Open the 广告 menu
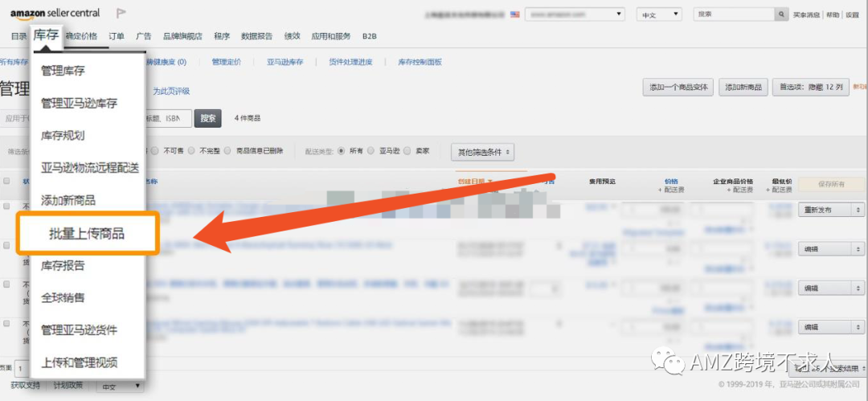Viewport: 868px width, 401px height. click(x=143, y=36)
